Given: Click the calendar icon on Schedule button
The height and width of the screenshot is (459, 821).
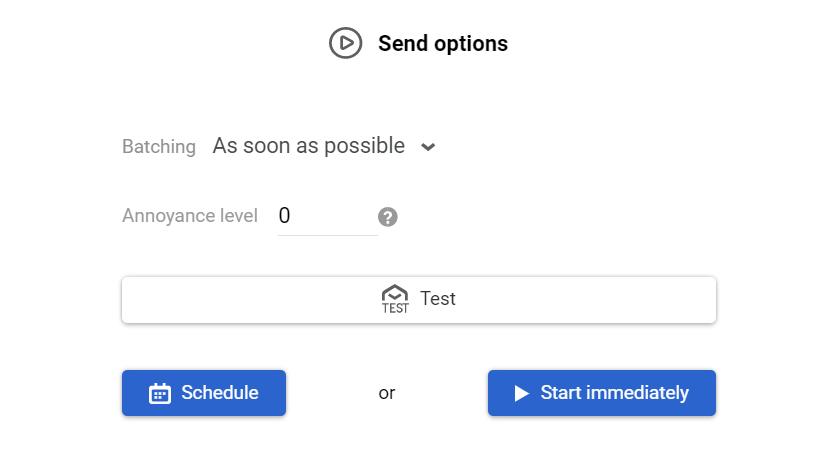Looking at the screenshot, I should (x=160, y=393).
